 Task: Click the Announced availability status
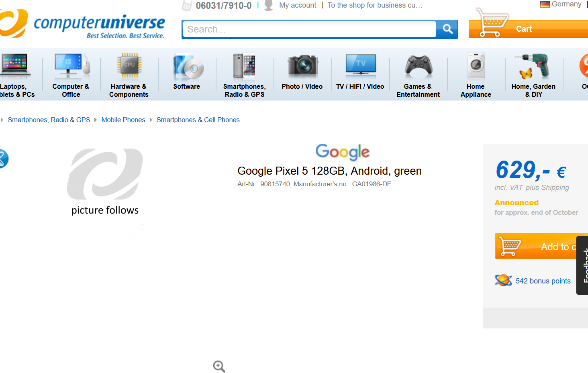click(x=517, y=203)
